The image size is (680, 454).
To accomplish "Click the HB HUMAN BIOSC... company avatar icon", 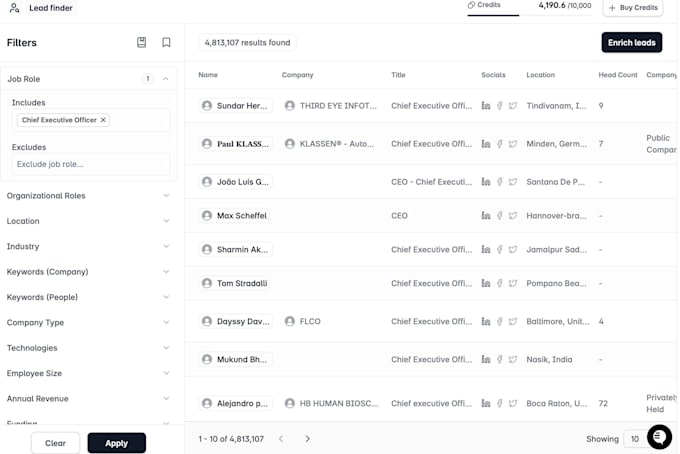I will (x=290, y=404).
